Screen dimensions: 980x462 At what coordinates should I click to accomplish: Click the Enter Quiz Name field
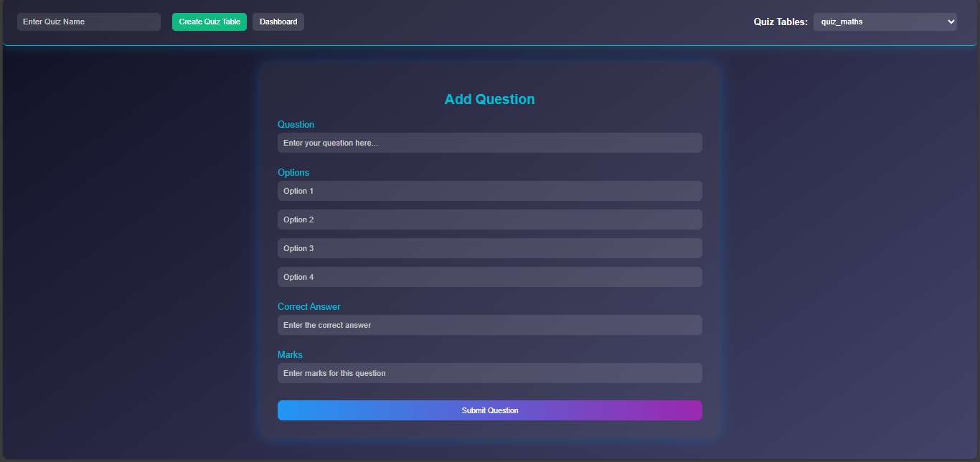pyautogui.click(x=88, y=22)
